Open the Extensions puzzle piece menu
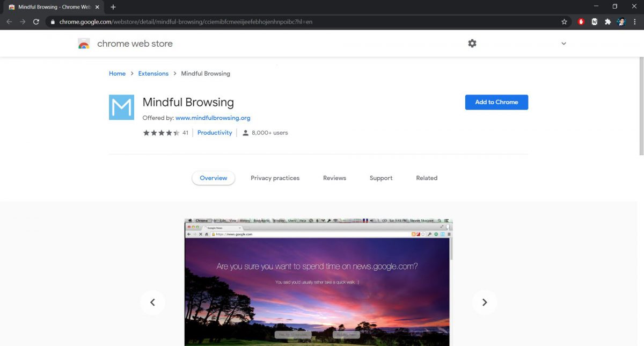This screenshot has height=346, width=644. point(608,22)
